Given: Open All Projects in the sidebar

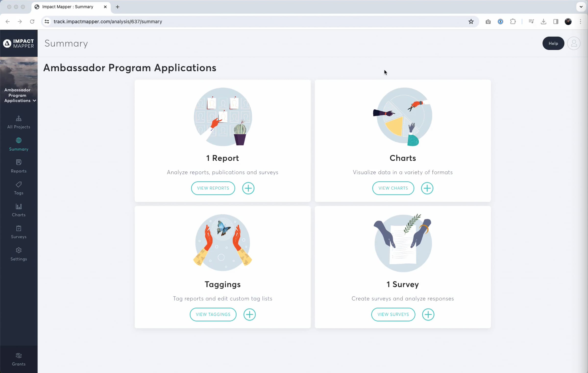Looking at the screenshot, I should (x=19, y=122).
